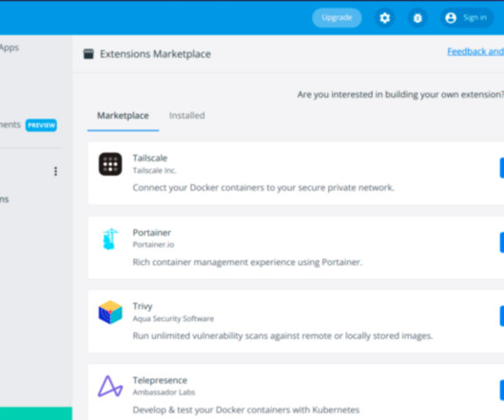Open the Feedback link

(x=475, y=51)
